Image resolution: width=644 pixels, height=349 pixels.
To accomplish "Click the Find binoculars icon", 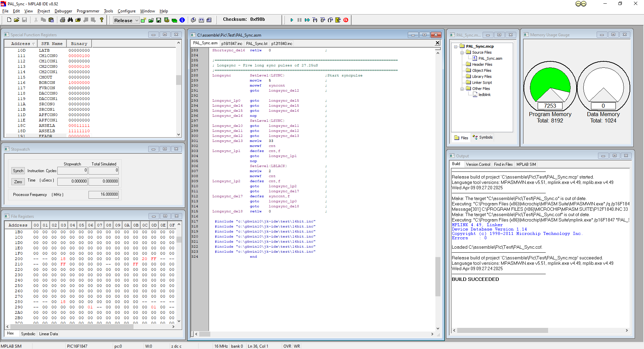I will tap(70, 20).
